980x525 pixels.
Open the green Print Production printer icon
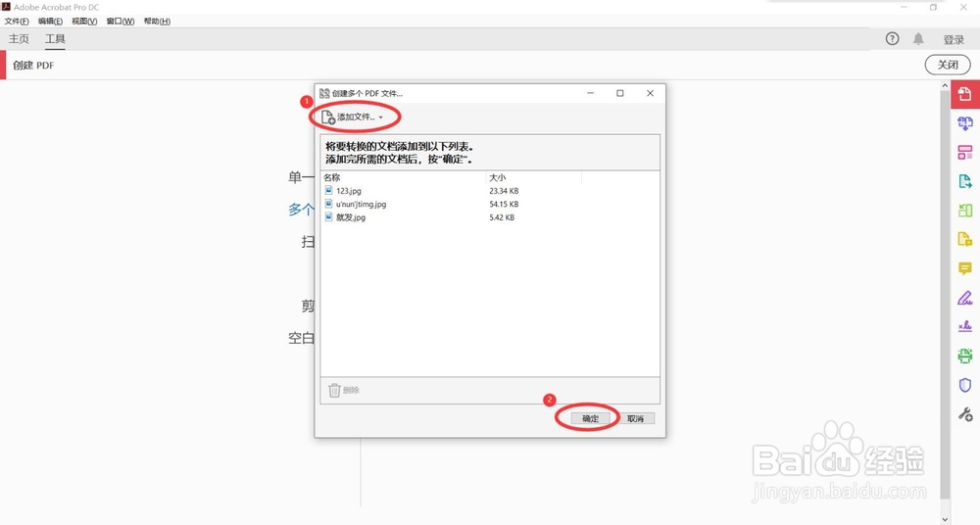click(x=965, y=356)
